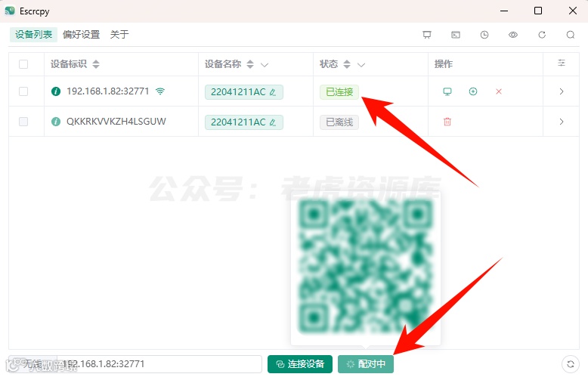This screenshot has height=377, width=588.
Task: Click the info icon for 192.168.1.82:32771
Action: coord(56,91)
